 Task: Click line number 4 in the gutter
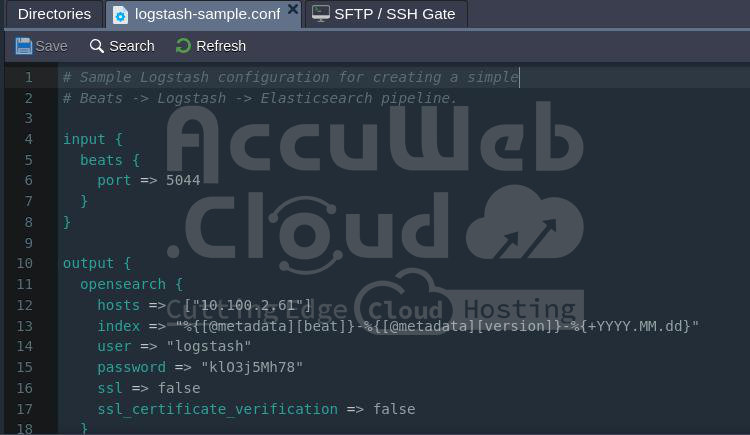coord(29,139)
